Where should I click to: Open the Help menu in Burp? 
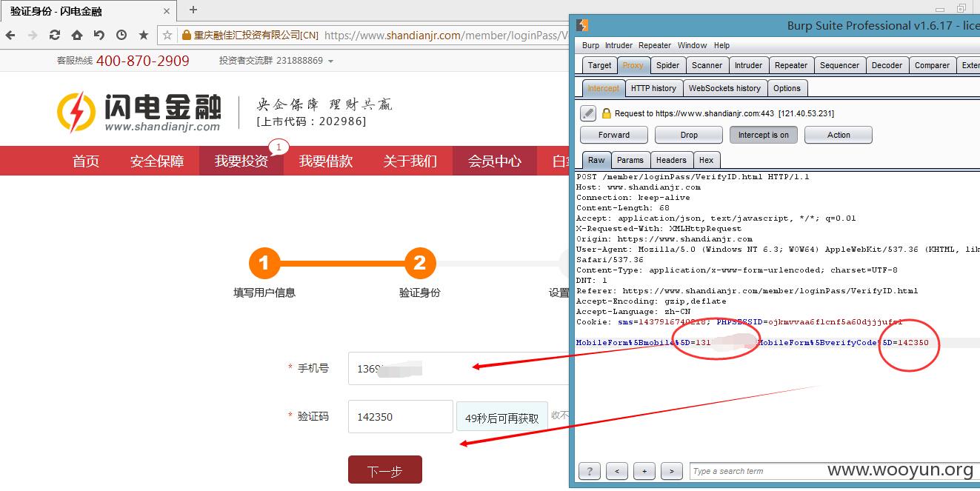click(721, 45)
